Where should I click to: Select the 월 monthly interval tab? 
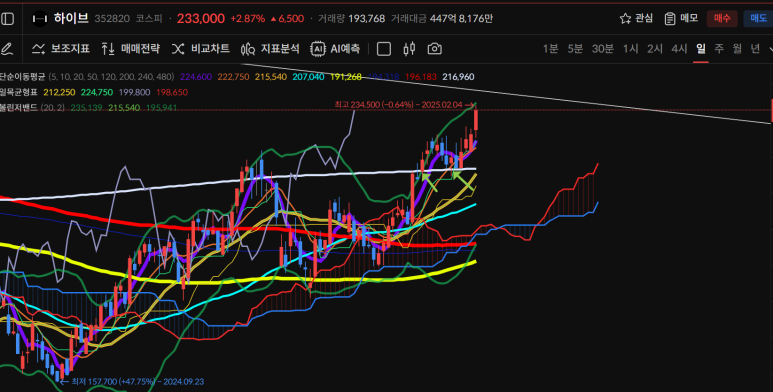tap(737, 49)
